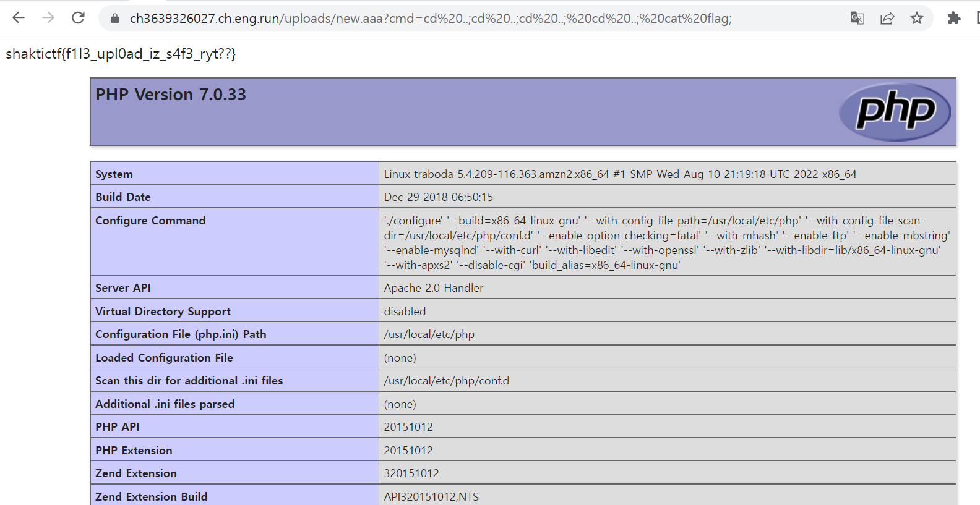The image size is (980, 505).
Task: Click the PHP API label
Action: click(x=118, y=427)
